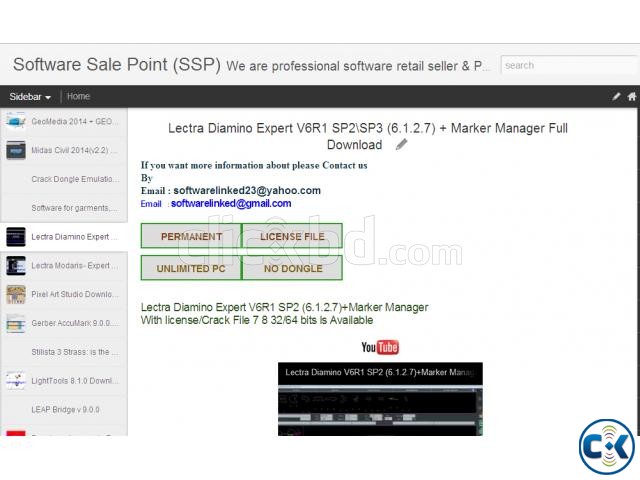The width and height of the screenshot is (640, 480).
Task: Click the Pixel Art Studio post thumbnail
Action: 16,294
